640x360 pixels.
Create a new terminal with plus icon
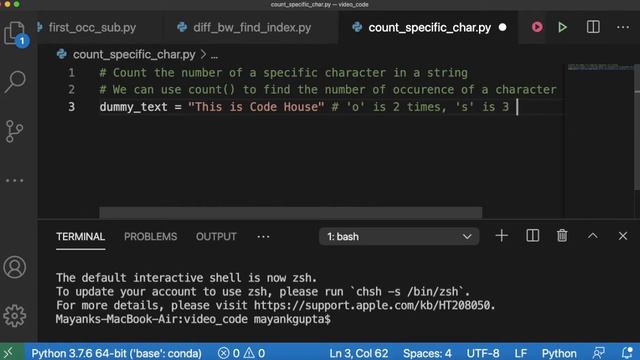click(502, 236)
